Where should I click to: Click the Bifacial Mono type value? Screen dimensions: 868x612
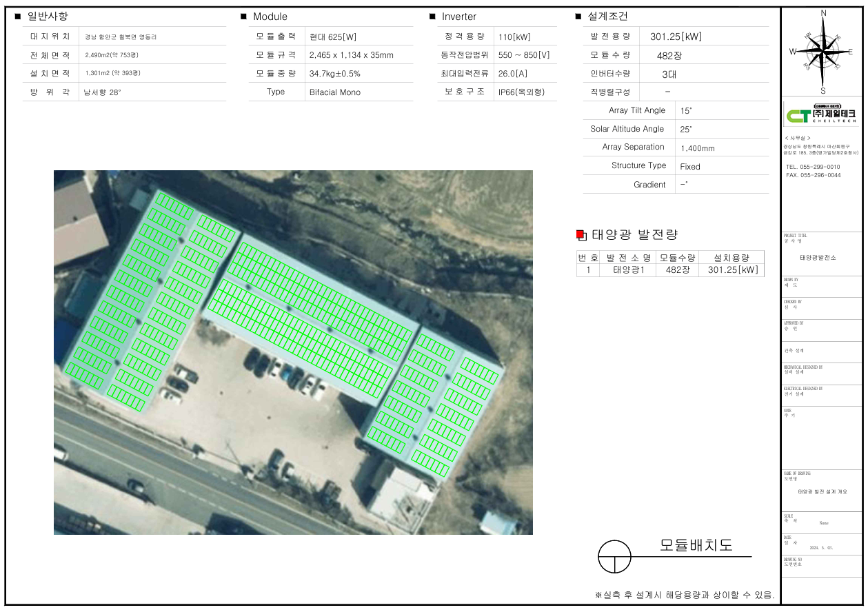coord(335,92)
